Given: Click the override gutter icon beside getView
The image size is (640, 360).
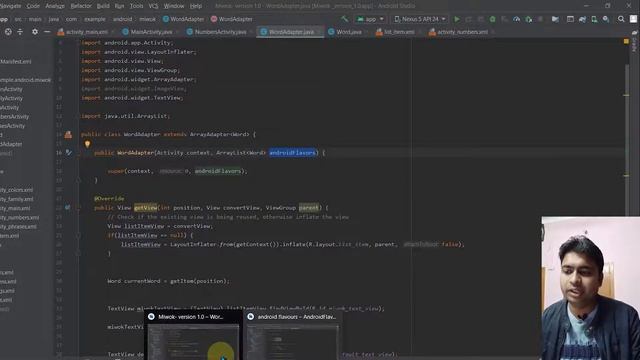Looking at the screenshot, I should click(x=68, y=207).
